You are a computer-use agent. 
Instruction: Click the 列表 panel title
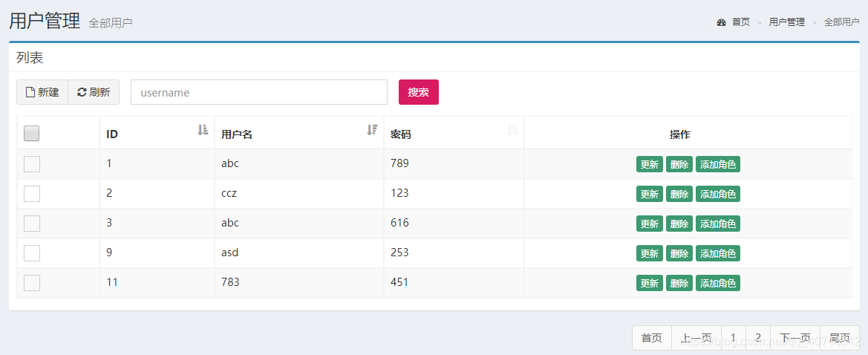coord(30,58)
